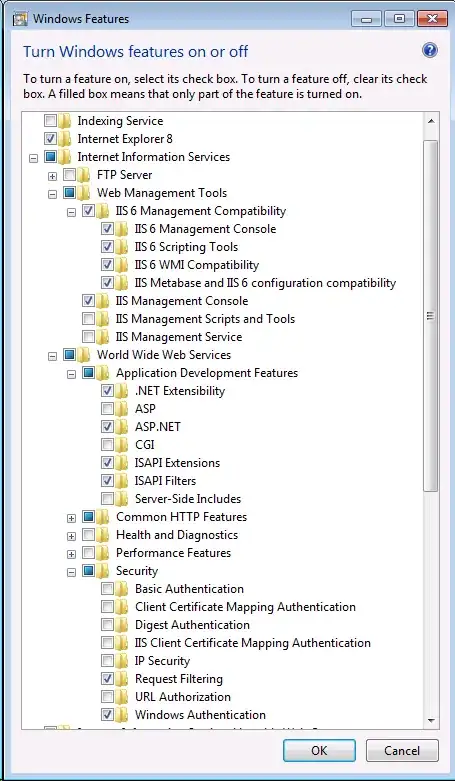
Task: Click the folder icon beside CGI
Action: pos(122,445)
